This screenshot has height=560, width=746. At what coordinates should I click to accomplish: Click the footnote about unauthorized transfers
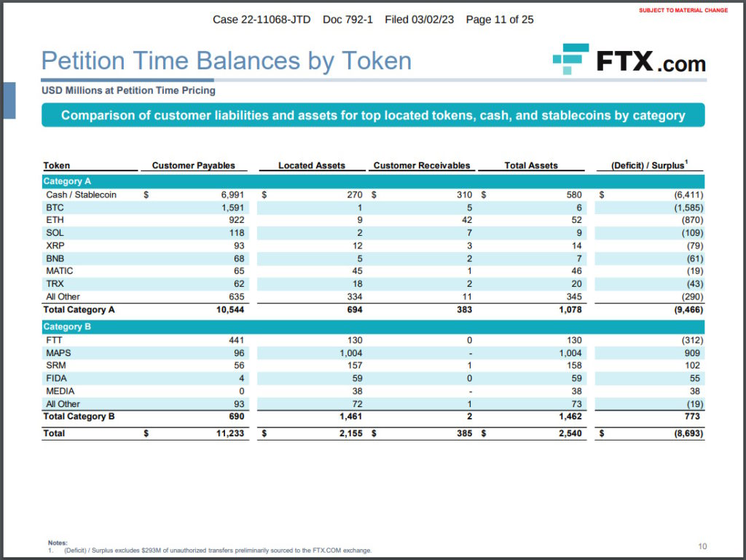click(x=217, y=551)
